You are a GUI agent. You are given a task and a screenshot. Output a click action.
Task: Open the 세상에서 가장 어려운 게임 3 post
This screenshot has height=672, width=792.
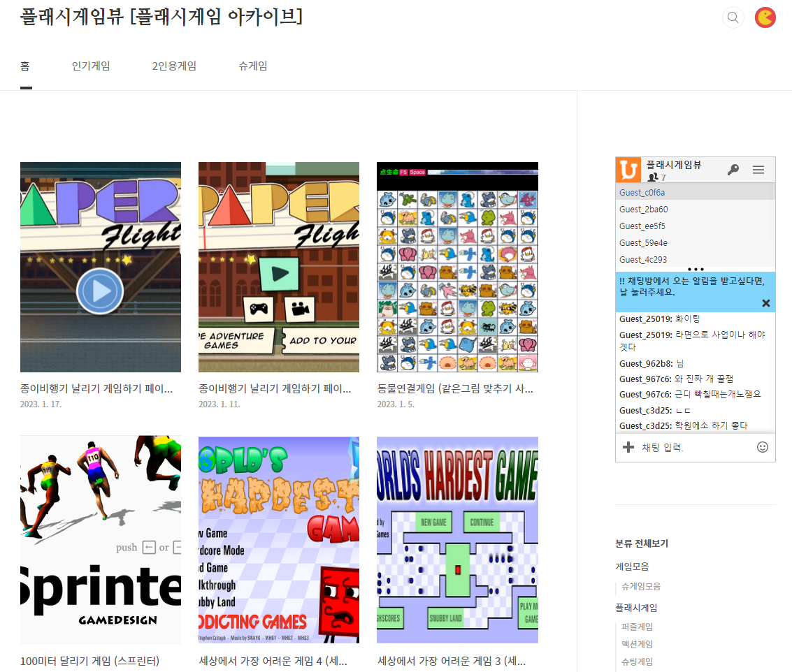point(452,661)
